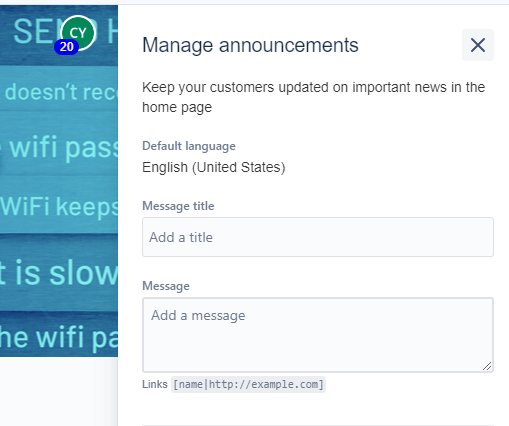509x426 pixels.
Task: Grab the message box resize handle
Action: (x=487, y=366)
